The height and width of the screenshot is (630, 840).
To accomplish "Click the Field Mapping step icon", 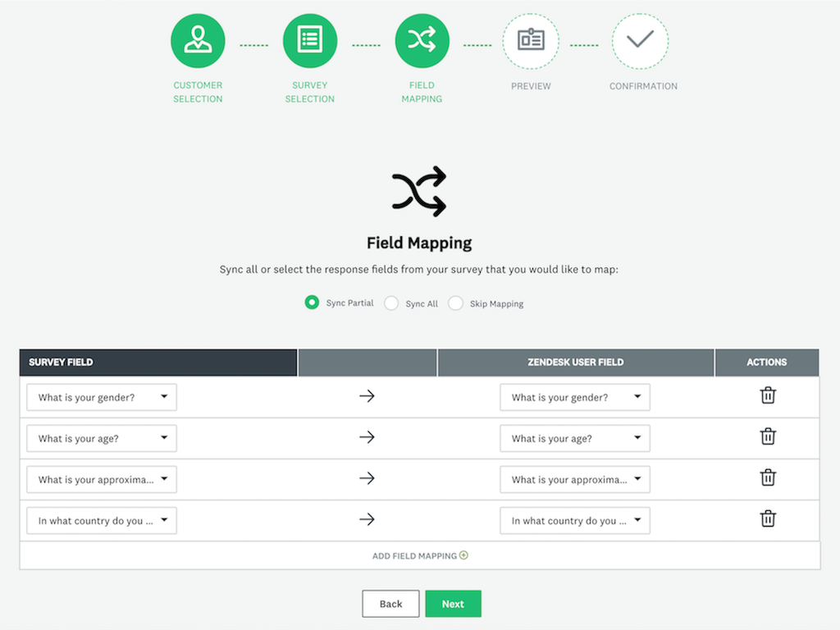I will (422, 41).
